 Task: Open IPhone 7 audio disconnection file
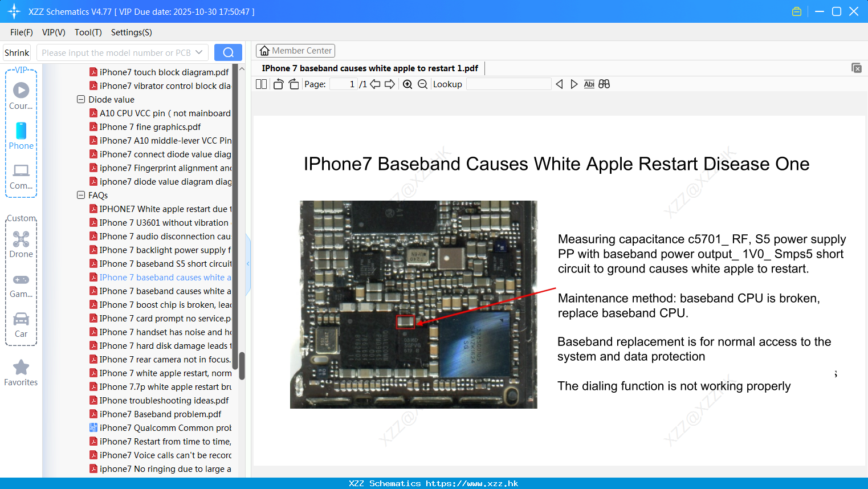point(160,236)
